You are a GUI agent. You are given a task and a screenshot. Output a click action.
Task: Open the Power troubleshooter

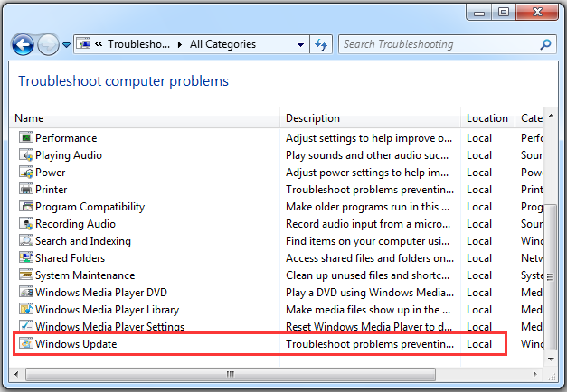(51, 173)
